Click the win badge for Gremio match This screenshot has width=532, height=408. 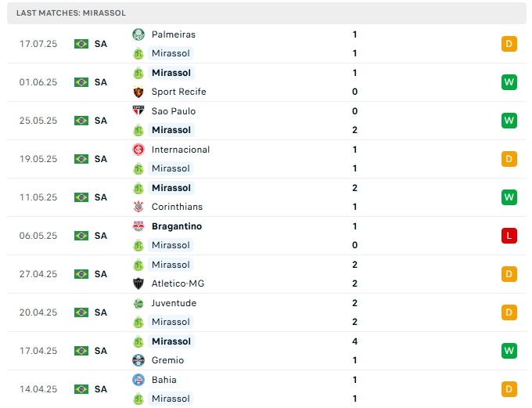(509, 351)
